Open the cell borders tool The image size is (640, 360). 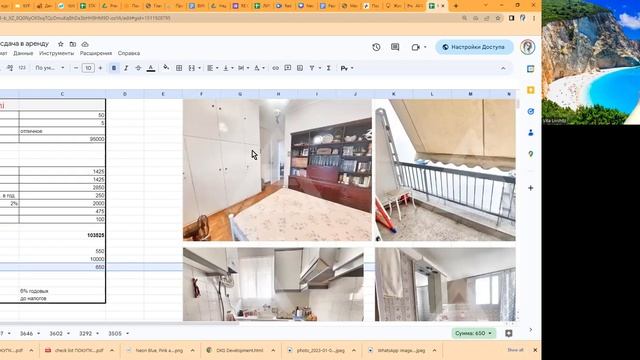pyautogui.click(x=179, y=68)
